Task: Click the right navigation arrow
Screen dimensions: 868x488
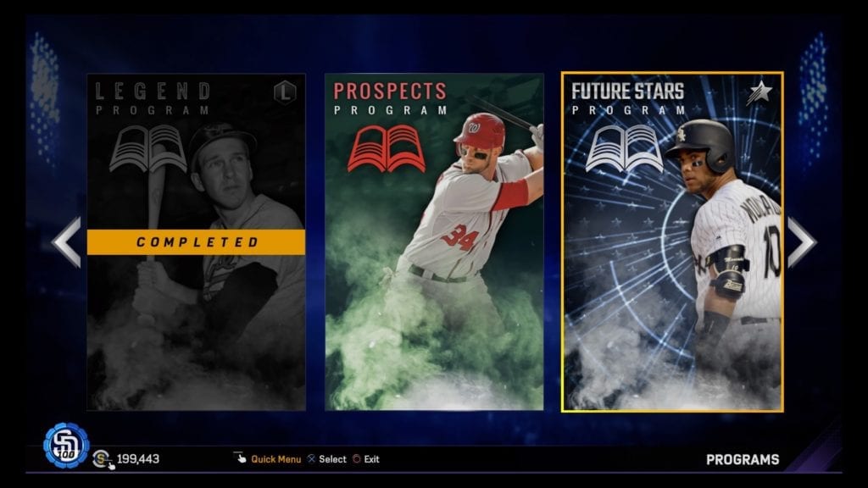Action: pyautogui.click(x=801, y=241)
